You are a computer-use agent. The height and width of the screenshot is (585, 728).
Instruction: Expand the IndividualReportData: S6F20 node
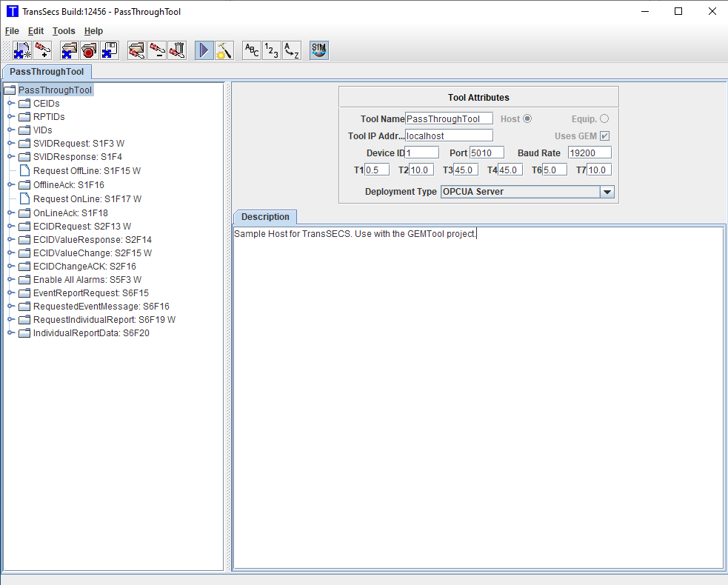coord(10,333)
